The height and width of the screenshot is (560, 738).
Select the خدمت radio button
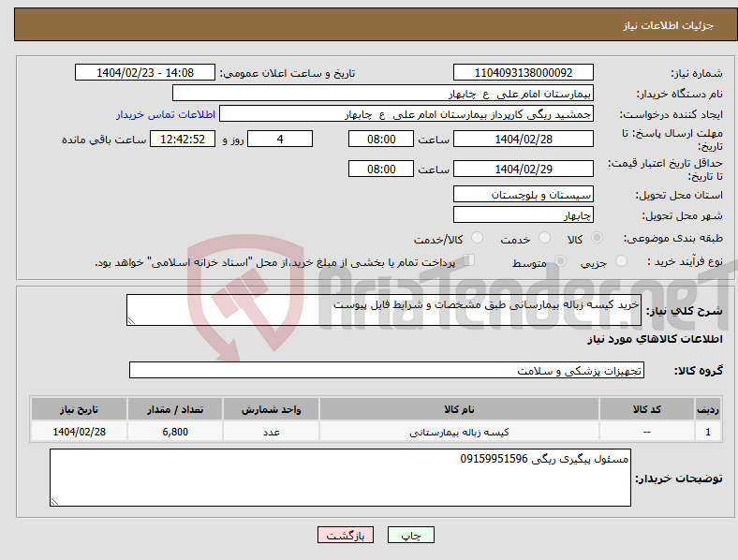544,238
